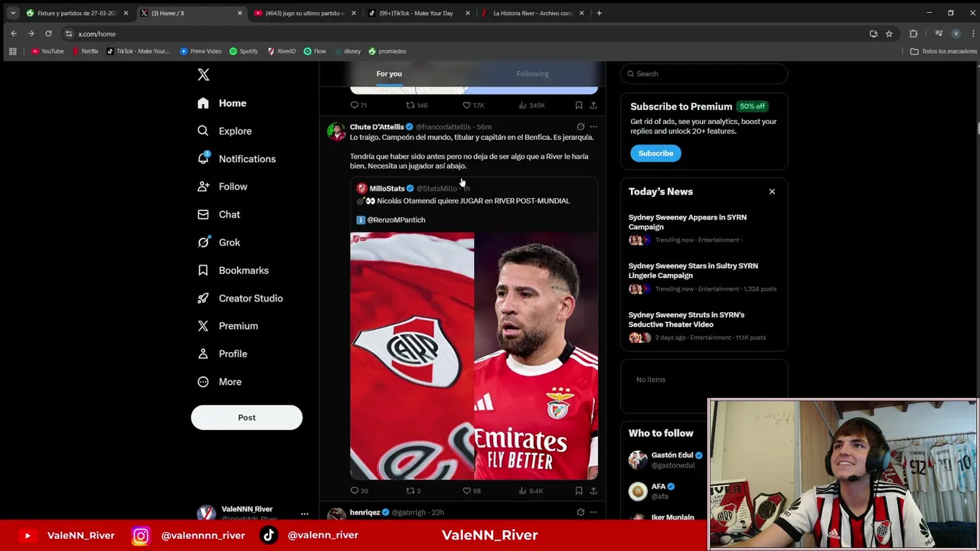Repost the top post with 146 reposts

pyautogui.click(x=416, y=105)
